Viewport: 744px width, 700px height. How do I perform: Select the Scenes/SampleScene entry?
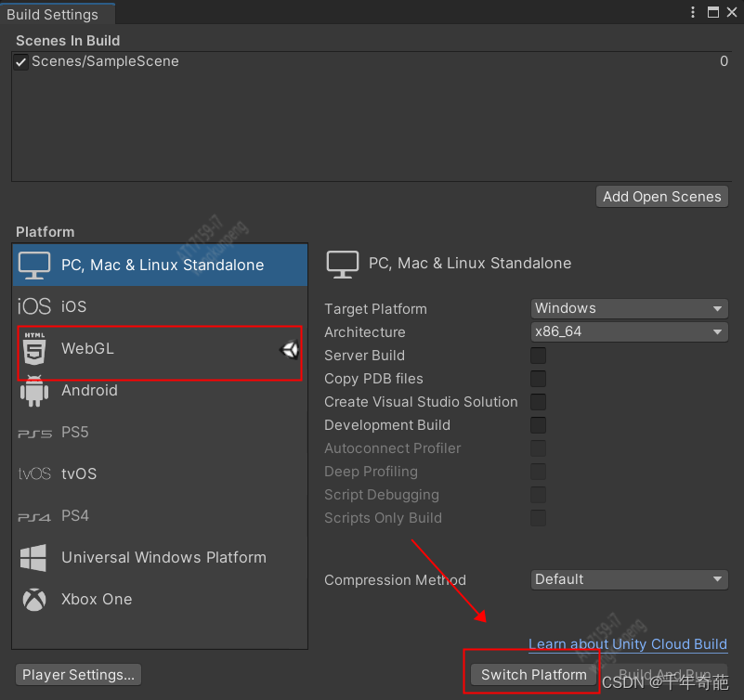click(370, 61)
